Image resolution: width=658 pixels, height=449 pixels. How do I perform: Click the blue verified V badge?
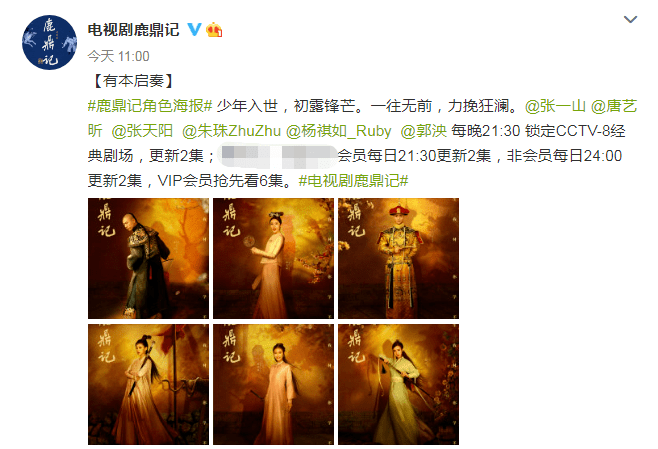pyautogui.click(x=194, y=29)
